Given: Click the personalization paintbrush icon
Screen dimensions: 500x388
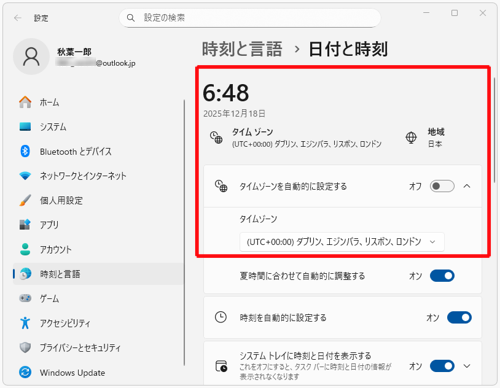Looking at the screenshot, I should tap(25, 200).
